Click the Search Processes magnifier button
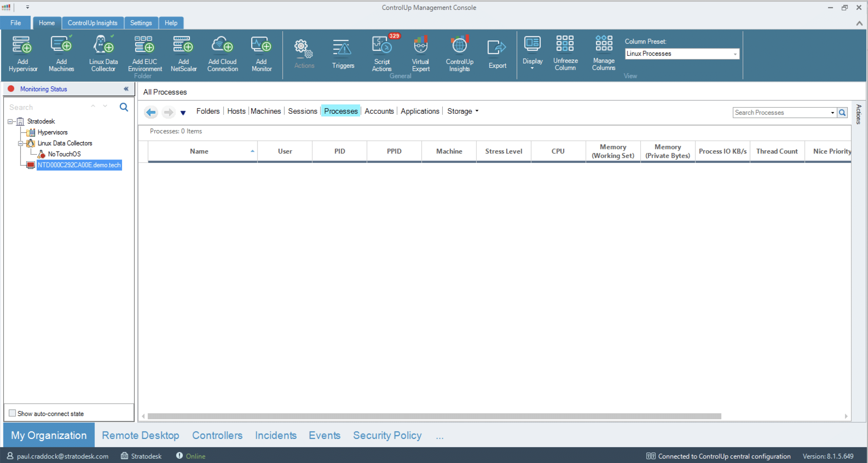This screenshot has width=868, height=463. [842, 112]
